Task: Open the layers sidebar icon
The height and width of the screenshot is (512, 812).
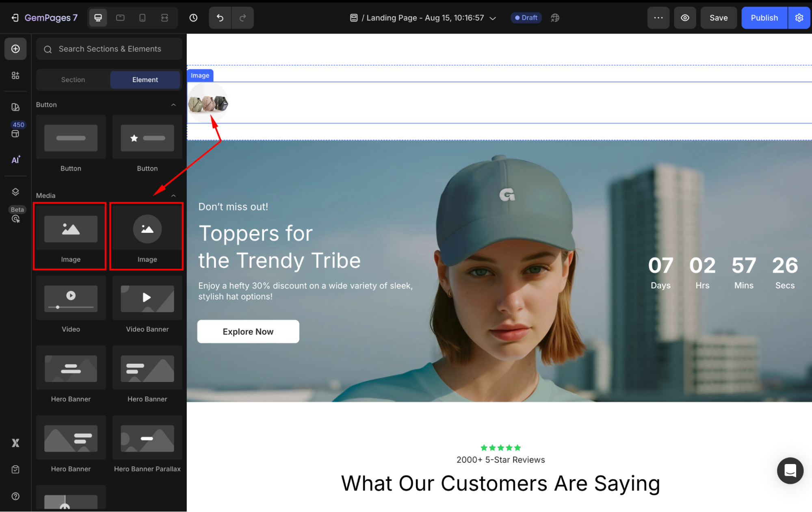Action: [15, 192]
